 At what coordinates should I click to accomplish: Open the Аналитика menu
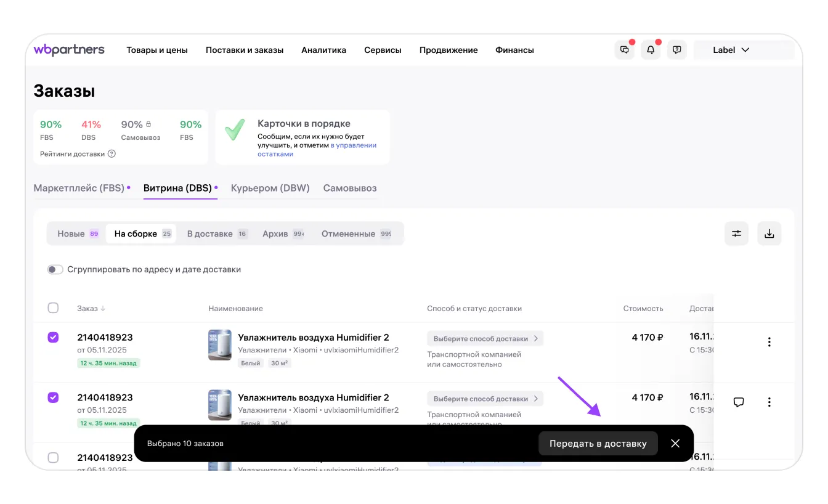tap(323, 50)
